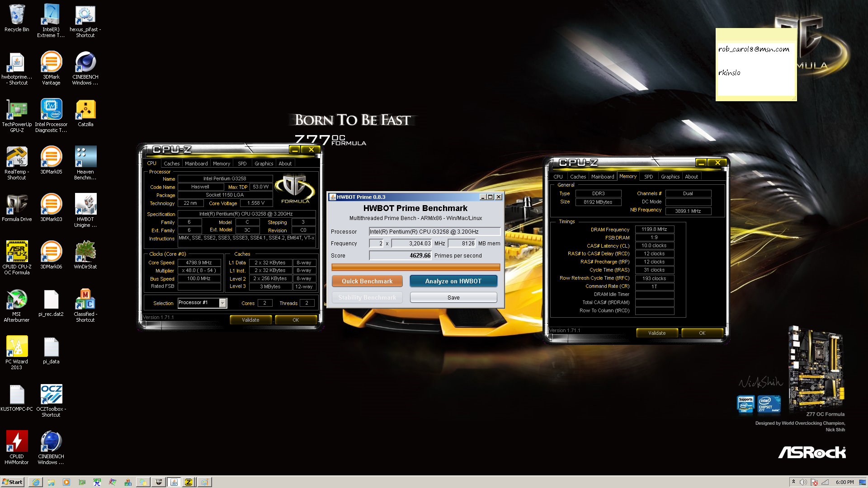Image resolution: width=868 pixels, height=488 pixels.
Task: Open the hwbotprime shortcut icon
Action: pyautogui.click(x=17, y=68)
